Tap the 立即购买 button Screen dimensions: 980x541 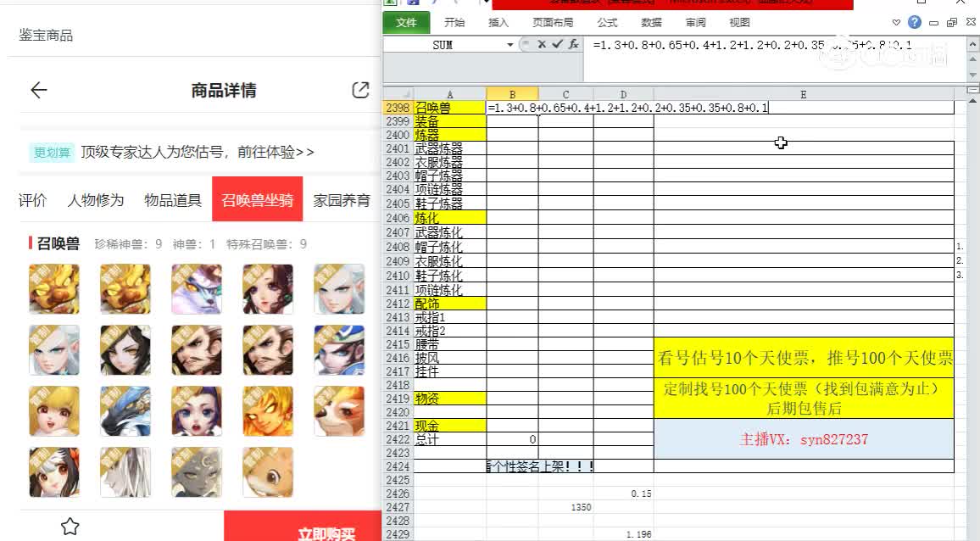pos(303,526)
